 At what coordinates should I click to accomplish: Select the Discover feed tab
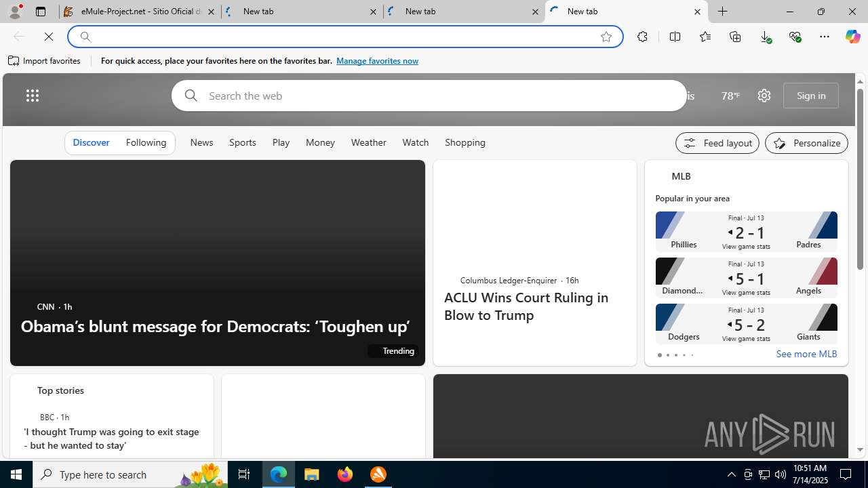[91, 142]
